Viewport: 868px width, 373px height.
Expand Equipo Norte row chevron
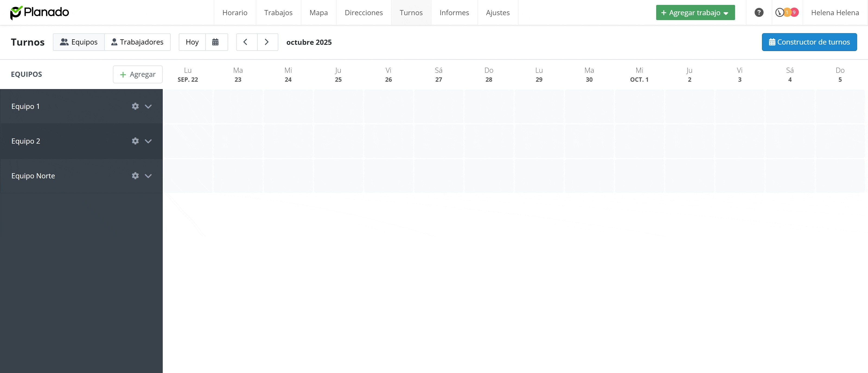[x=148, y=176]
